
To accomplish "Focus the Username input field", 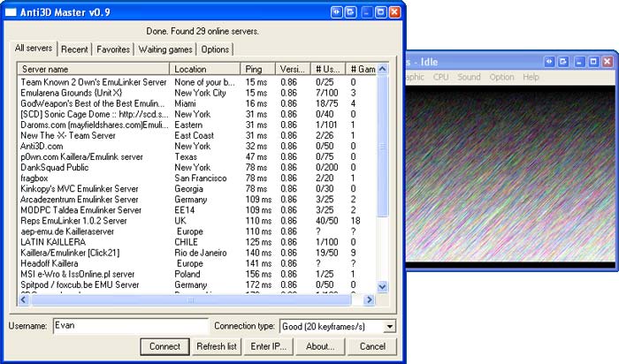I will tap(130, 326).
